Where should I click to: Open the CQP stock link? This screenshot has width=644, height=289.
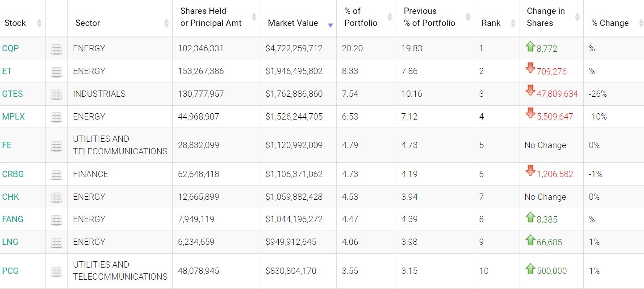point(10,48)
